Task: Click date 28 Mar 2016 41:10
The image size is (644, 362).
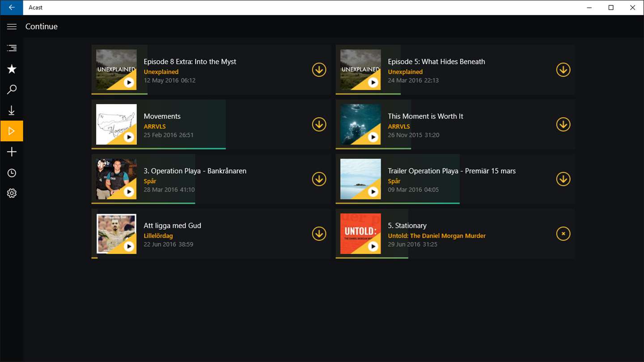Action: click(x=169, y=189)
